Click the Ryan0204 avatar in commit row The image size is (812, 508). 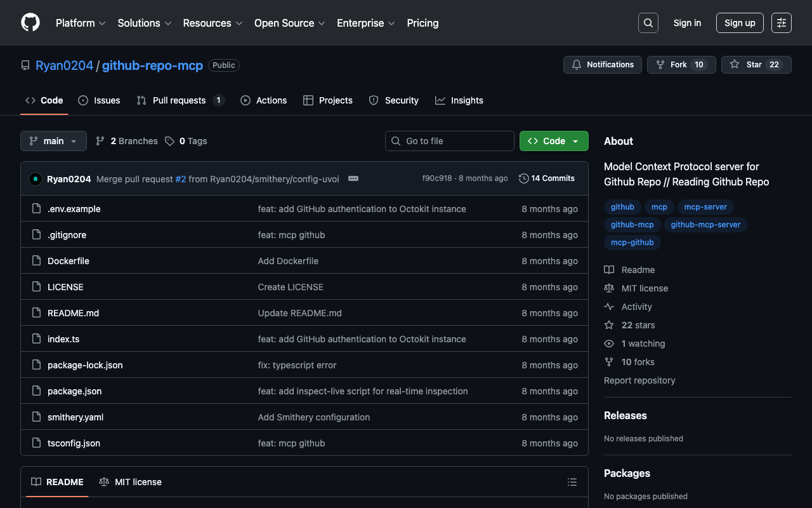coord(36,179)
